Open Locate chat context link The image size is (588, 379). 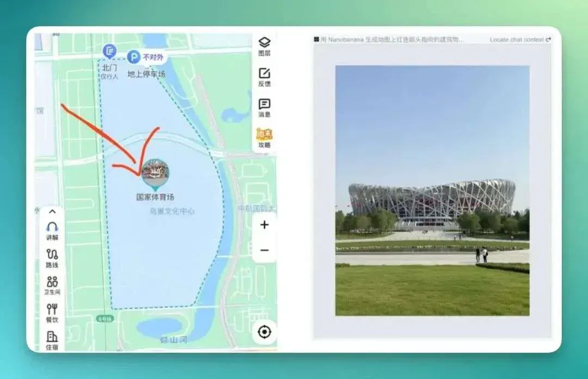point(520,40)
